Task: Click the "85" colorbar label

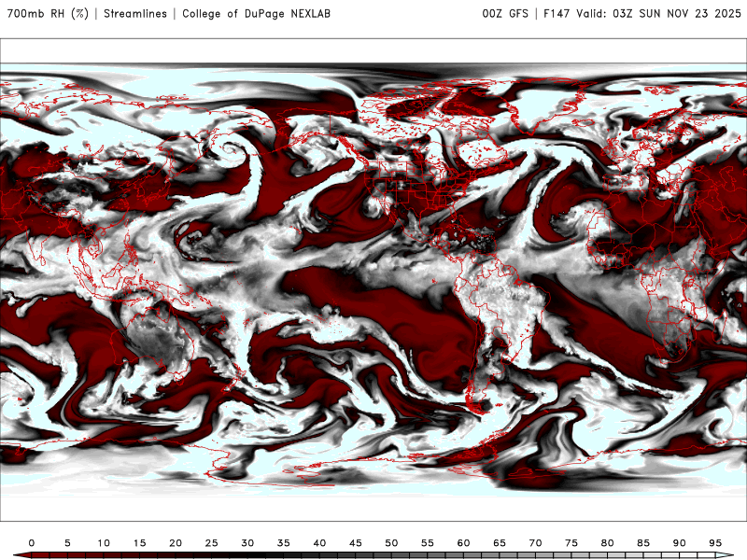Action: pos(643,543)
